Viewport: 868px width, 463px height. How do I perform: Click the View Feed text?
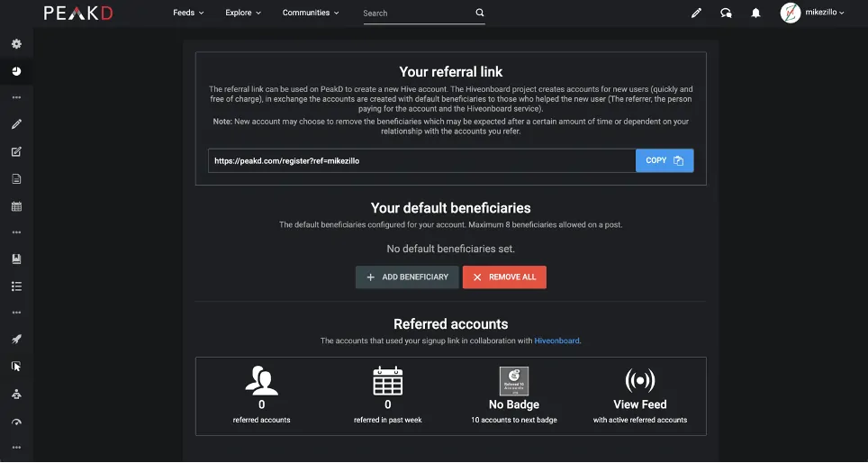[640, 404]
